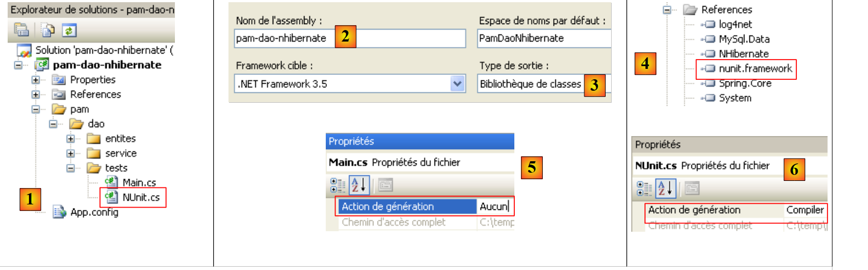The width and height of the screenshot is (868, 270).
Task: Switch NUnit.cs properties to categorized view
Action: (643, 189)
